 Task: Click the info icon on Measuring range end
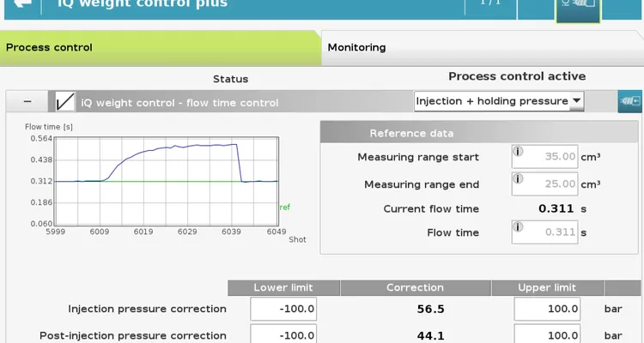click(x=518, y=178)
